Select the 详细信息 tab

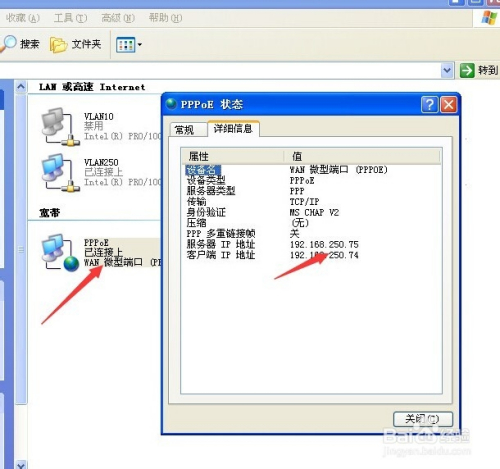(x=233, y=129)
